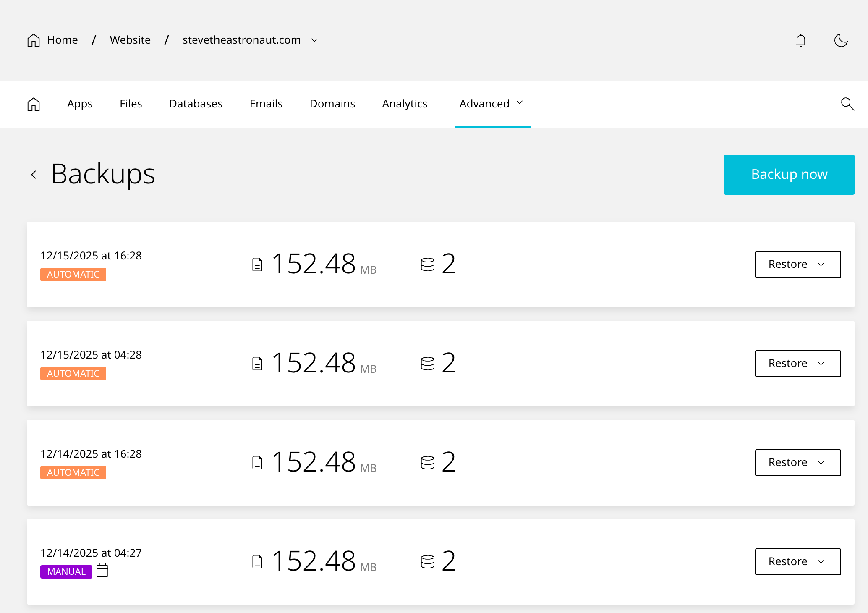Switch to the Databases tab
The height and width of the screenshot is (613, 868).
point(196,104)
